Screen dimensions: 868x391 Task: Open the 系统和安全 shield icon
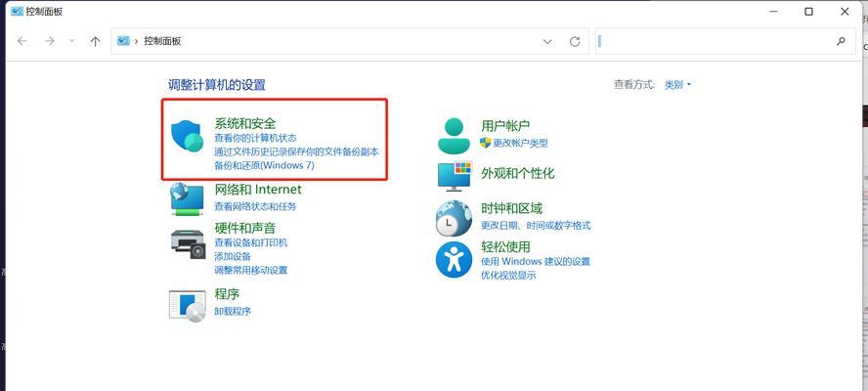coord(189,136)
